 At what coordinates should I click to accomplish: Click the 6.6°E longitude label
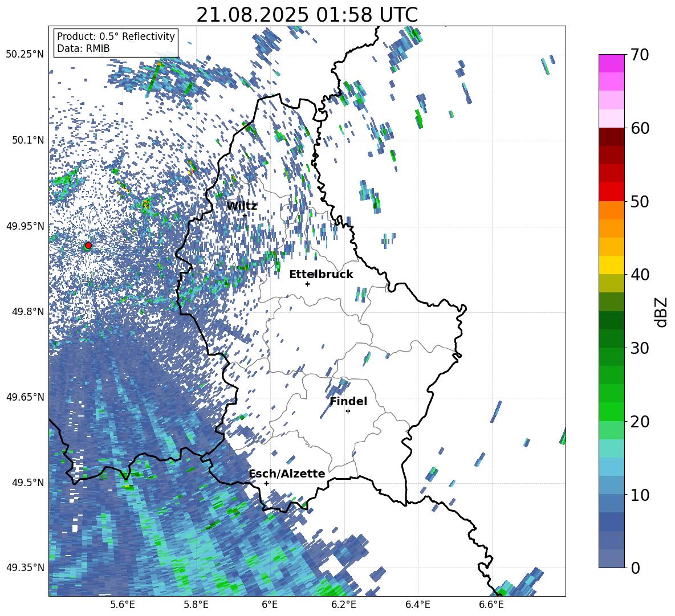click(491, 605)
